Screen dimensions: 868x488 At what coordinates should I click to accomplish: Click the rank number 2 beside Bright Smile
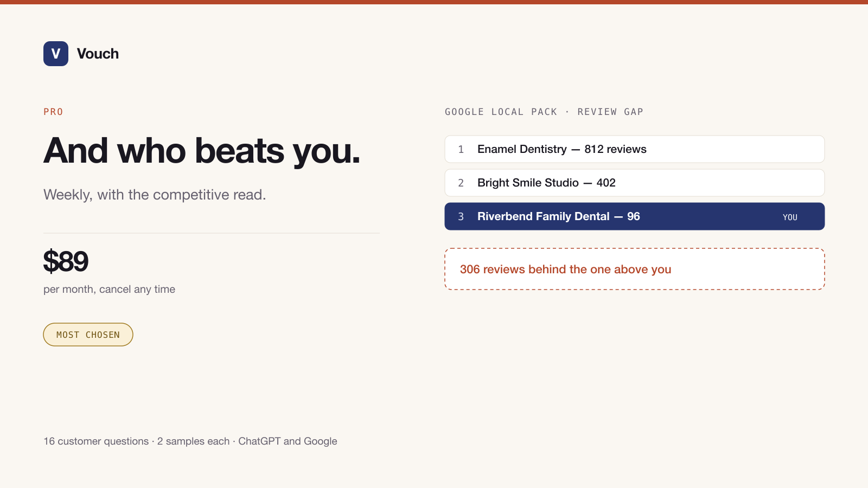tap(461, 183)
